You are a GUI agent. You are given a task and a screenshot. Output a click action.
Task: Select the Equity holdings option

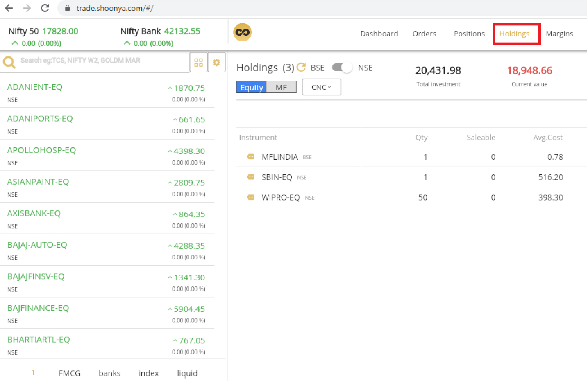coord(251,87)
